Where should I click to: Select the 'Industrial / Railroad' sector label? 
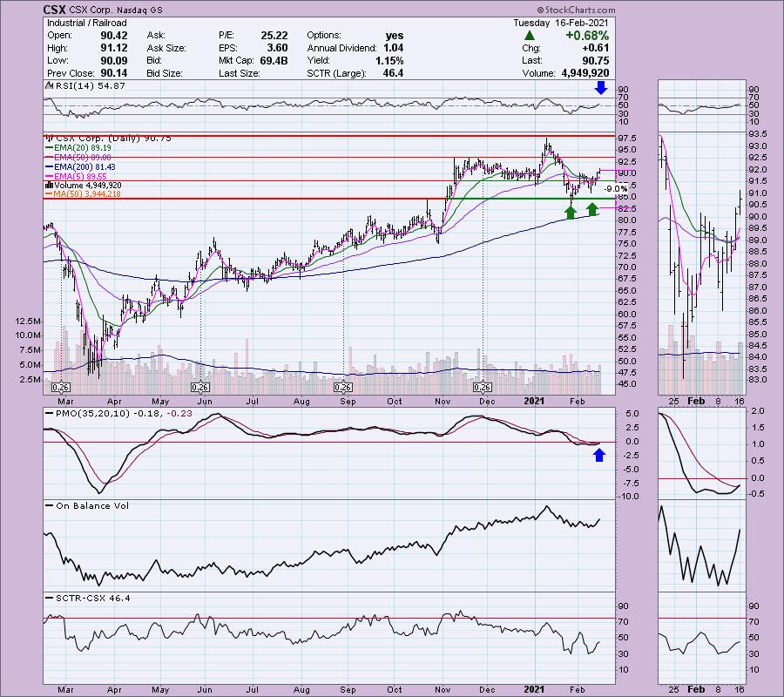[x=87, y=23]
